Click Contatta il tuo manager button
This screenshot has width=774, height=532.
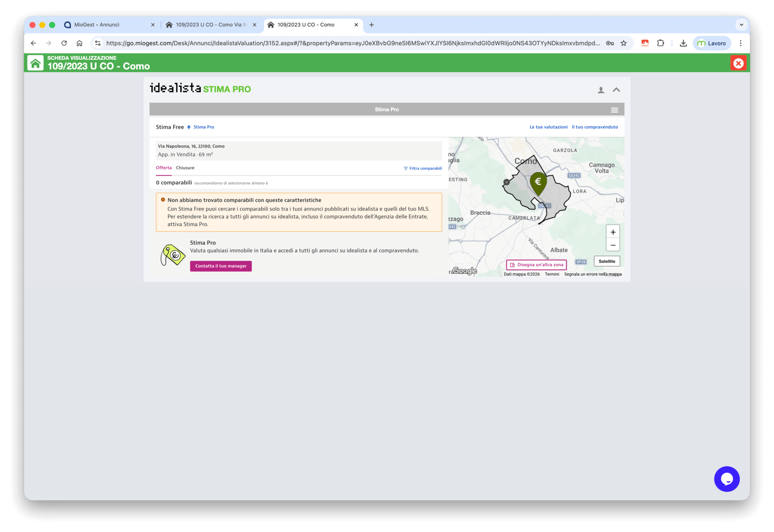(221, 266)
